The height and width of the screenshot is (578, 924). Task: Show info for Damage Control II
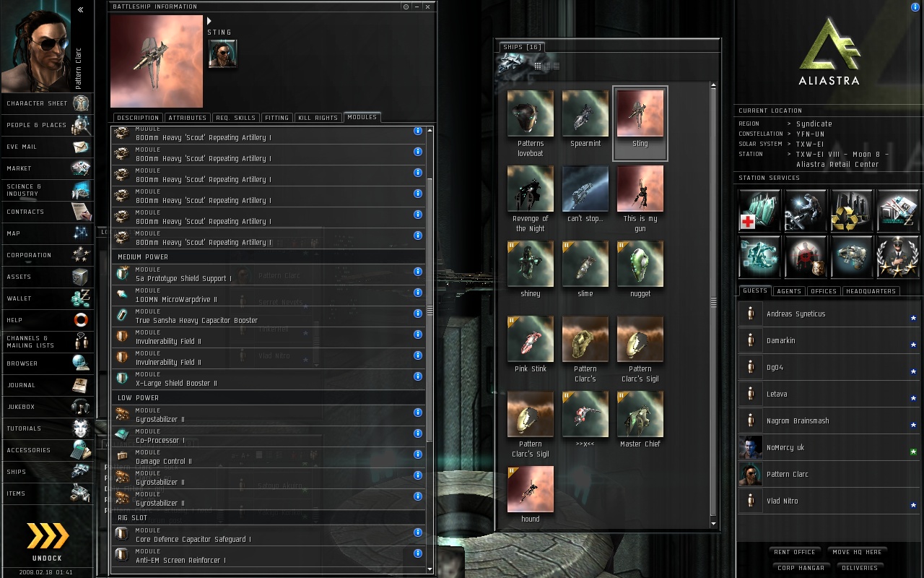pyautogui.click(x=418, y=454)
